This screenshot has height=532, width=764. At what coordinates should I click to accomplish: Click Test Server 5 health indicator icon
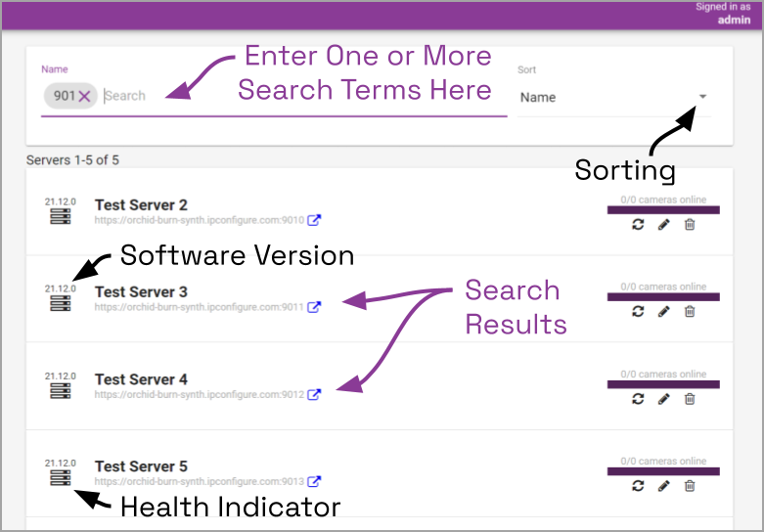61,478
